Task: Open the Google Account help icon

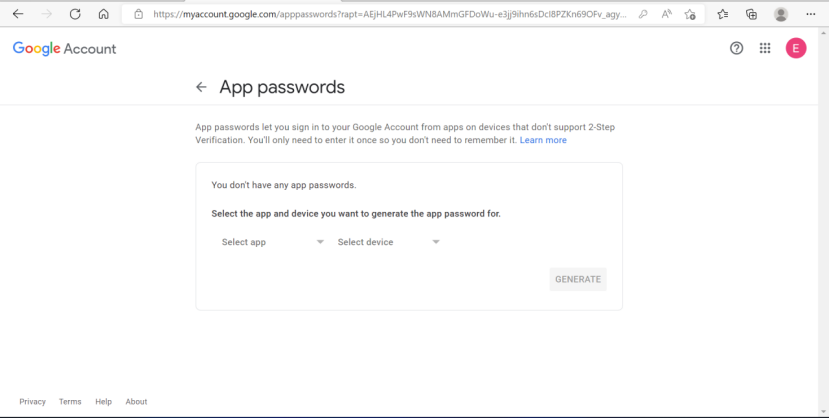Action: [x=736, y=48]
